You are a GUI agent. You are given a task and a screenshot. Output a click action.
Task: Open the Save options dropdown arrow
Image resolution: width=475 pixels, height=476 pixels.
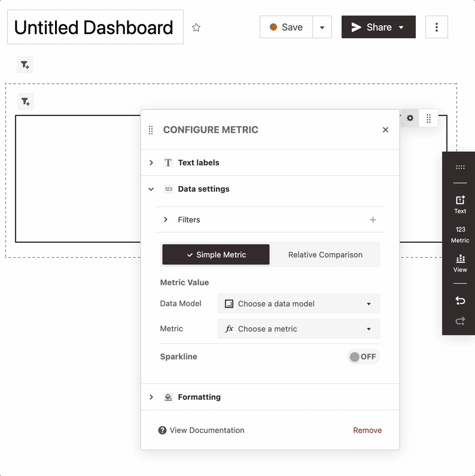pos(322,27)
